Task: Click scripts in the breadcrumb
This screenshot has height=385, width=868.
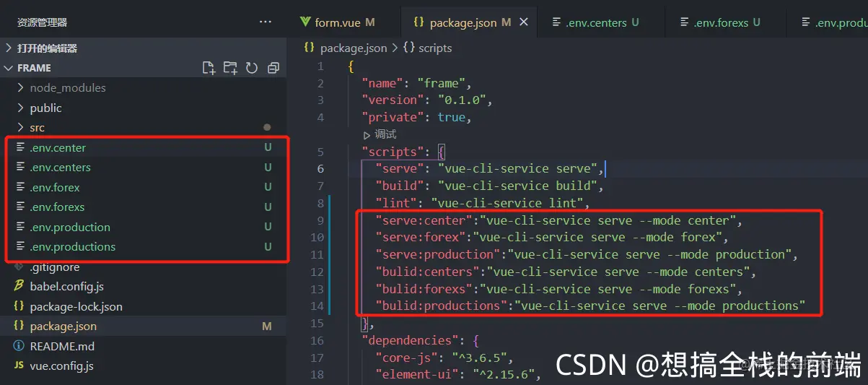Action: click(x=435, y=48)
